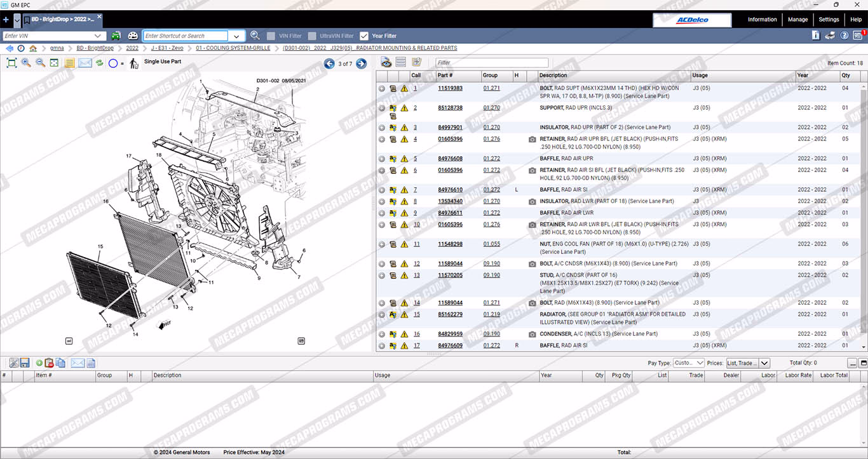This screenshot has height=459, width=868.
Task: Toggle the VIN Filter checkbox
Action: click(271, 36)
